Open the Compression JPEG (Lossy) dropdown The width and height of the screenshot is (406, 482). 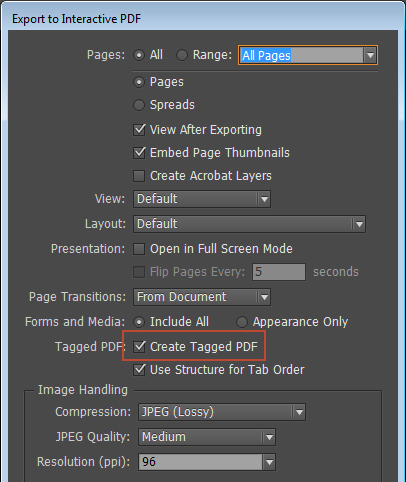(x=222, y=412)
